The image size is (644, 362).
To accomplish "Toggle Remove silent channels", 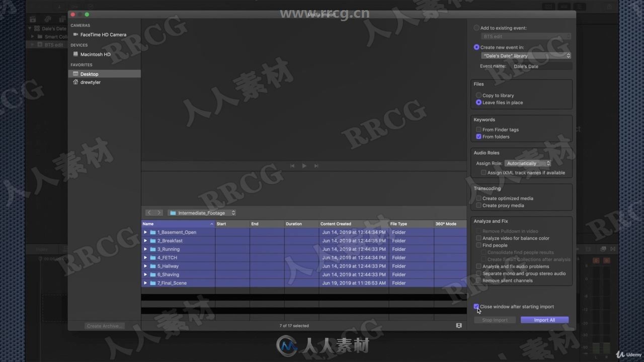I will [x=478, y=281].
